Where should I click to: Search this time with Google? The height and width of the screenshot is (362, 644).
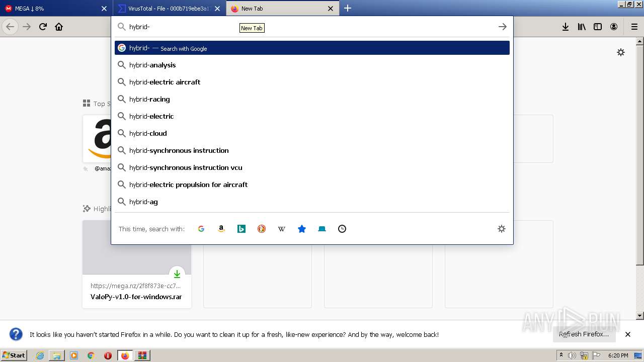(x=201, y=229)
